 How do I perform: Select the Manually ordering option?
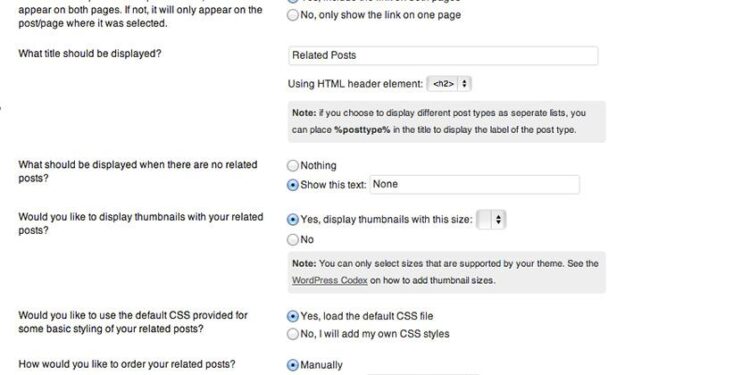(293, 365)
